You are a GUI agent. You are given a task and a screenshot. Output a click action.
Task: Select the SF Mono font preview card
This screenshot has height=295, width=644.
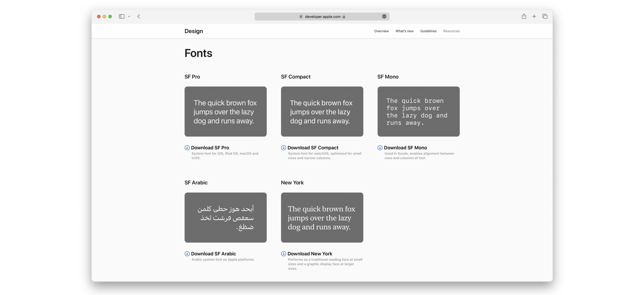coord(419,111)
